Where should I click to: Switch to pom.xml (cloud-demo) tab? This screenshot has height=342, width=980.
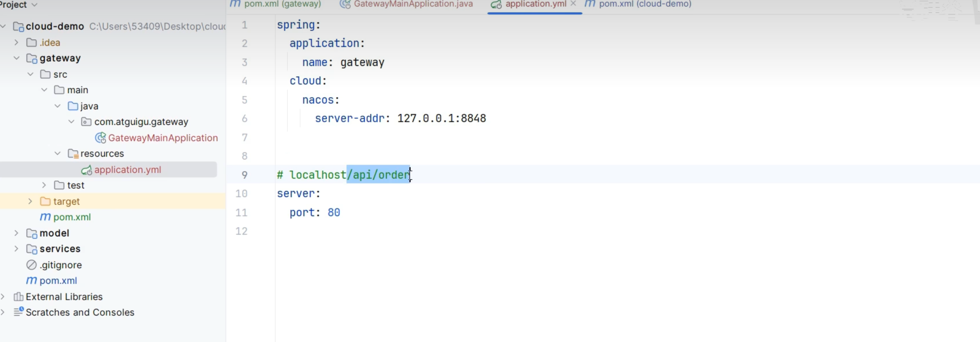645,4
